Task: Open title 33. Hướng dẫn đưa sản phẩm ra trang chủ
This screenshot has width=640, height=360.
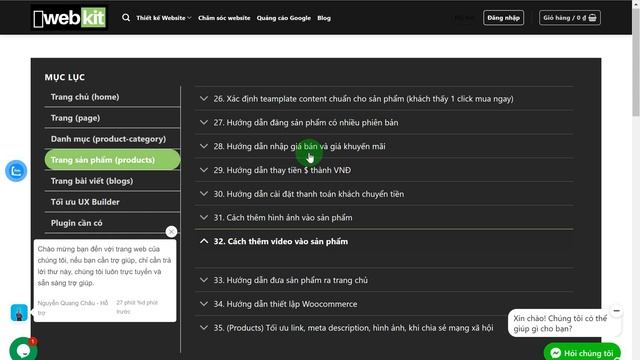Action: pyautogui.click(x=291, y=280)
